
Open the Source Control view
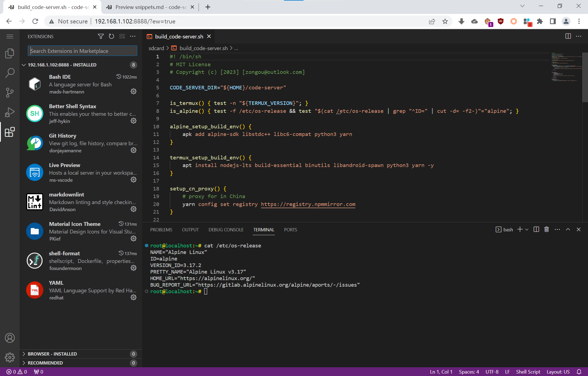coord(10,93)
